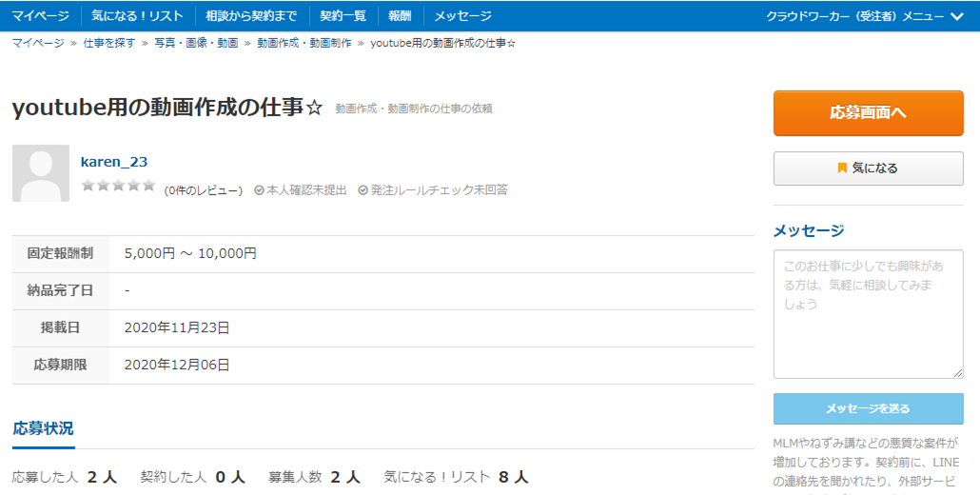Viewport: 980px width, 495px height.
Task: Click 仕事を探す breadcrumb link
Action: 109,44
